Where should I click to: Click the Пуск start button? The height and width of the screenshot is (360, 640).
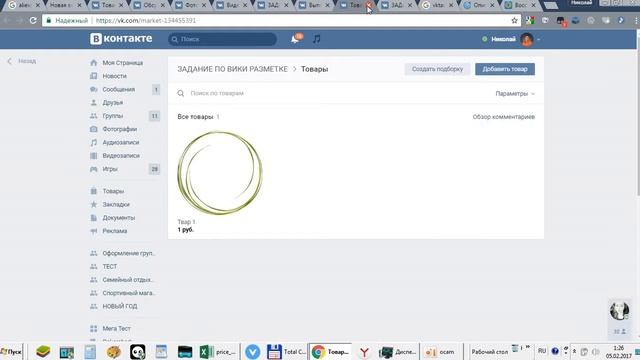[x=11, y=351]
